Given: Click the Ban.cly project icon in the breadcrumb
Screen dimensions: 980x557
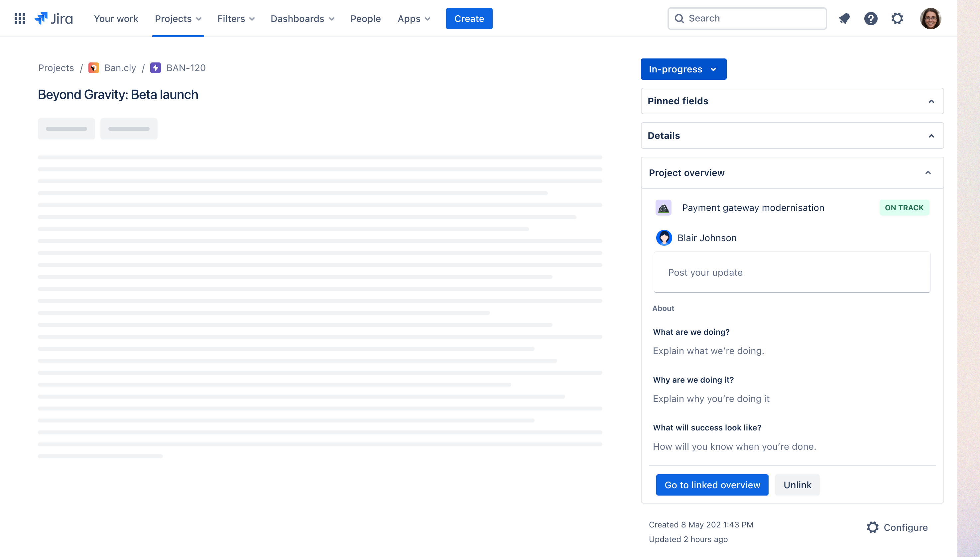Looking at the screenshot, I should (x=94, y=68).
